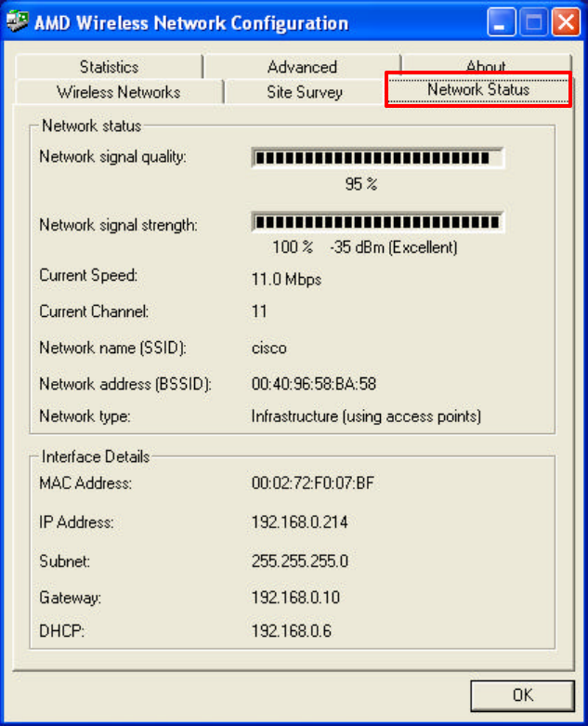The width and height of the screenshot is (588, 726).
Task: Select the Network Status tab
Action: click(x=478, y=89)
